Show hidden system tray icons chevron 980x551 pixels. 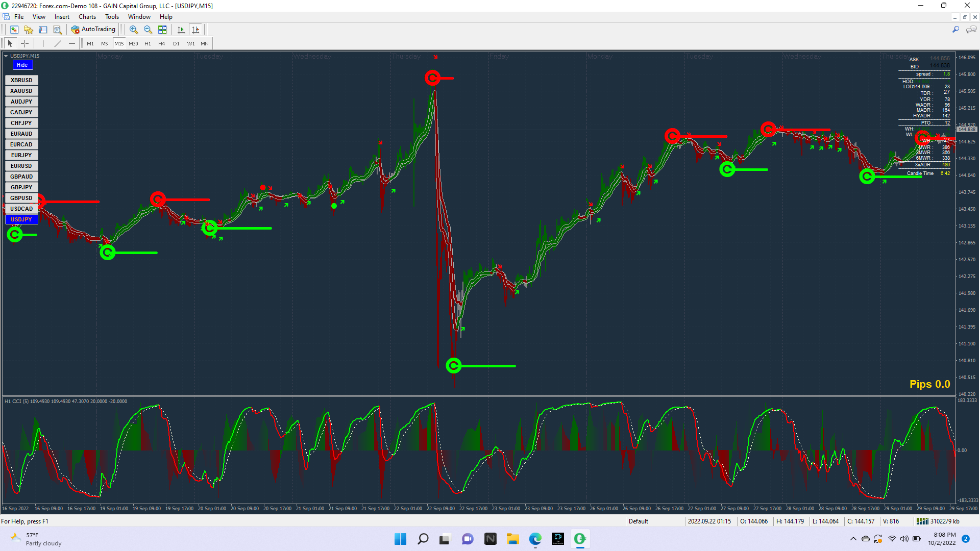coord(853,539)
